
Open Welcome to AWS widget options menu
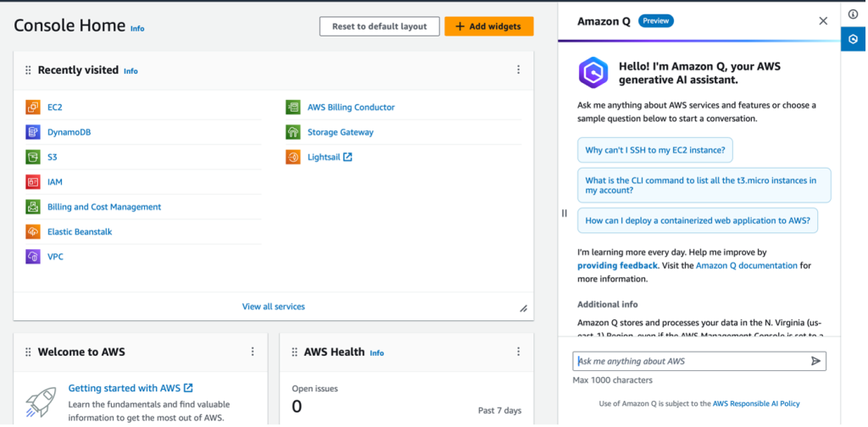[x=253, y=352]
